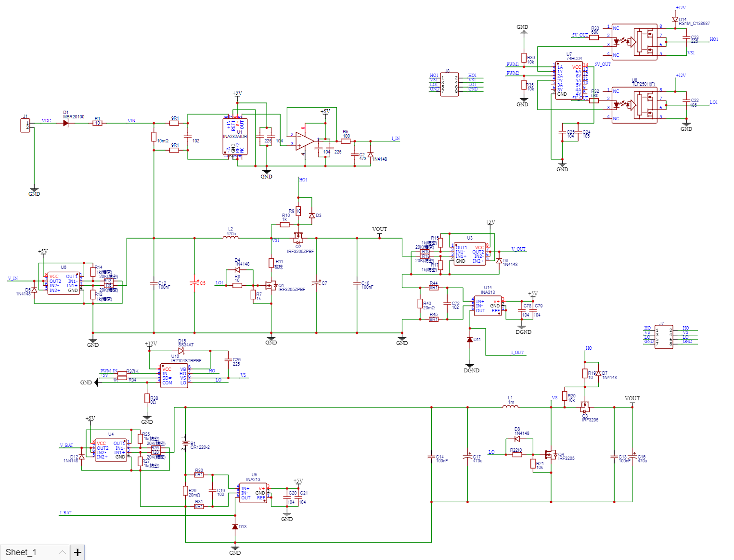The image size is (734, 560).
Task: Select the U5 INA213 chip body
Action: (x=253, y=493)
